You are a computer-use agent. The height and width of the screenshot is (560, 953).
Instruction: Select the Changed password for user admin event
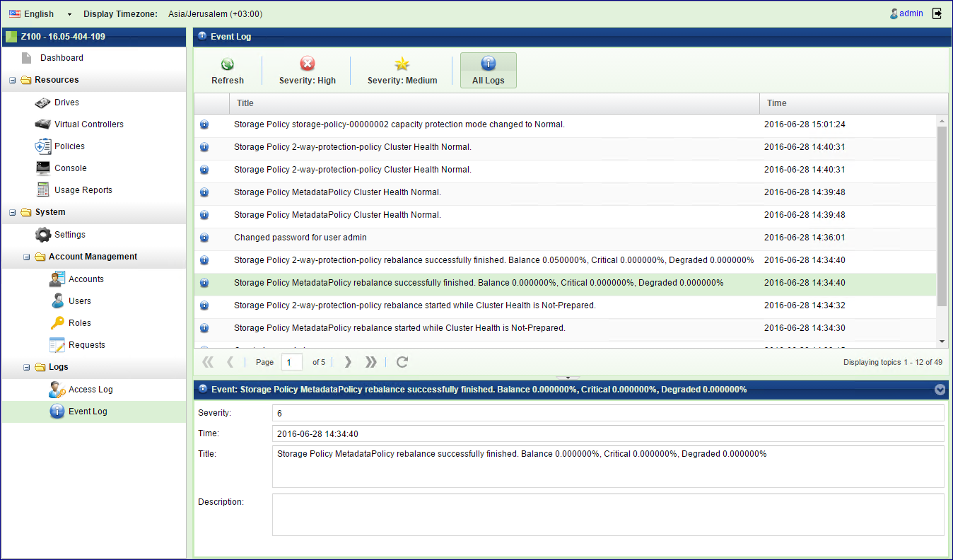click(300, 238)
